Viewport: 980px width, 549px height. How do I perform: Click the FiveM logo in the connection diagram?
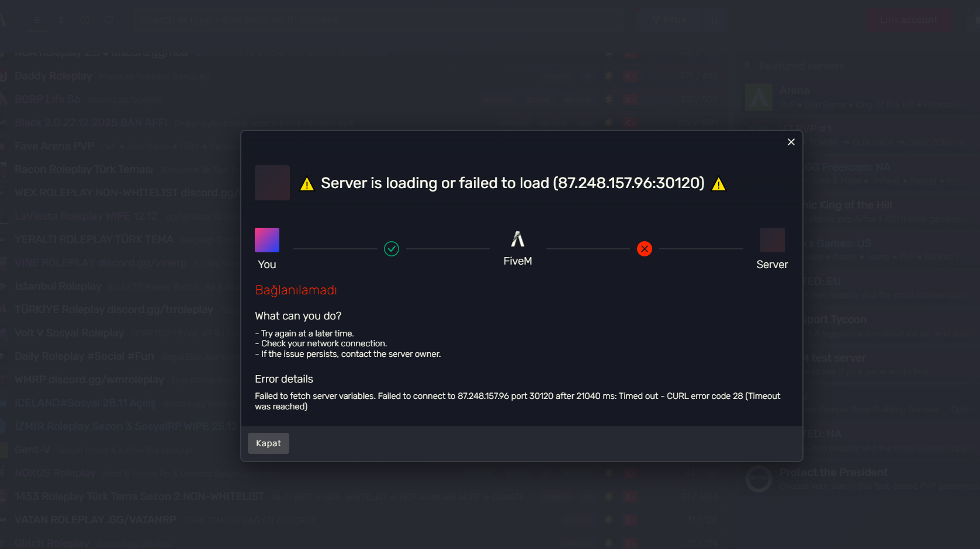coord(518,239)
